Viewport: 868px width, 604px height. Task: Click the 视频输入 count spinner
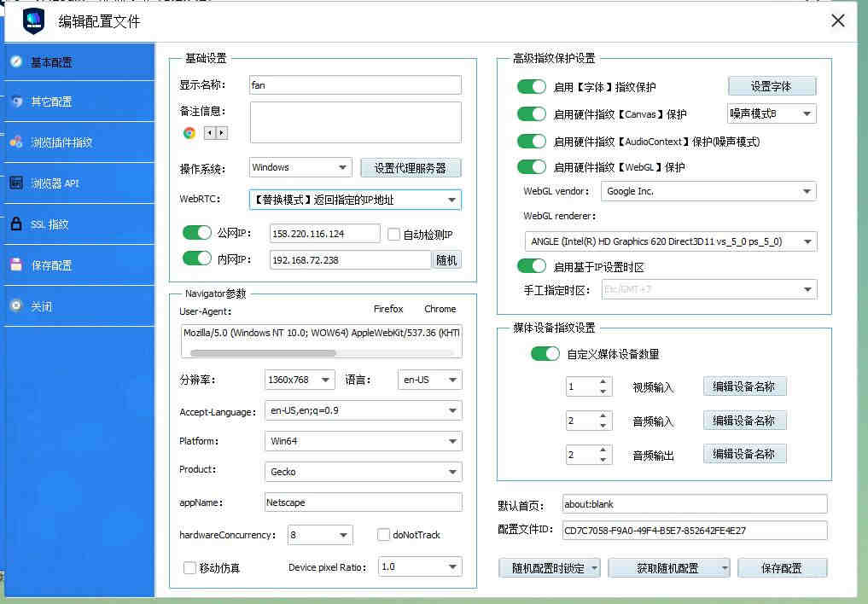tap(588, 386)
